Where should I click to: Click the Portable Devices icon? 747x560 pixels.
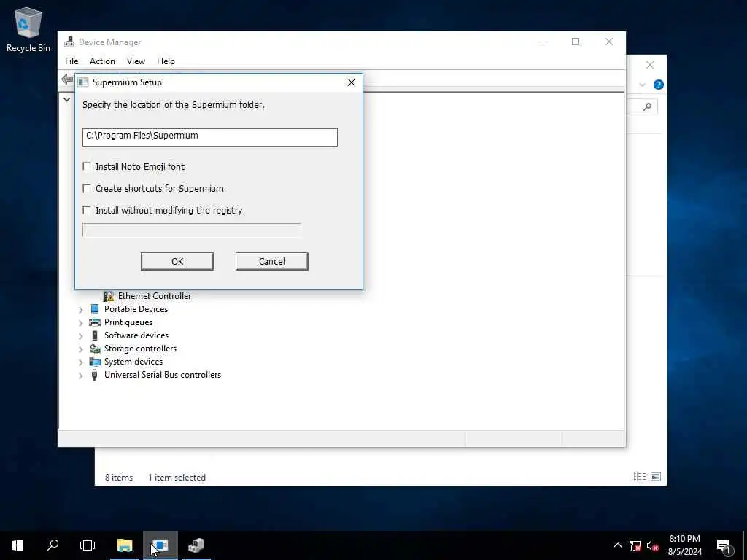click(x=95, y=309)
